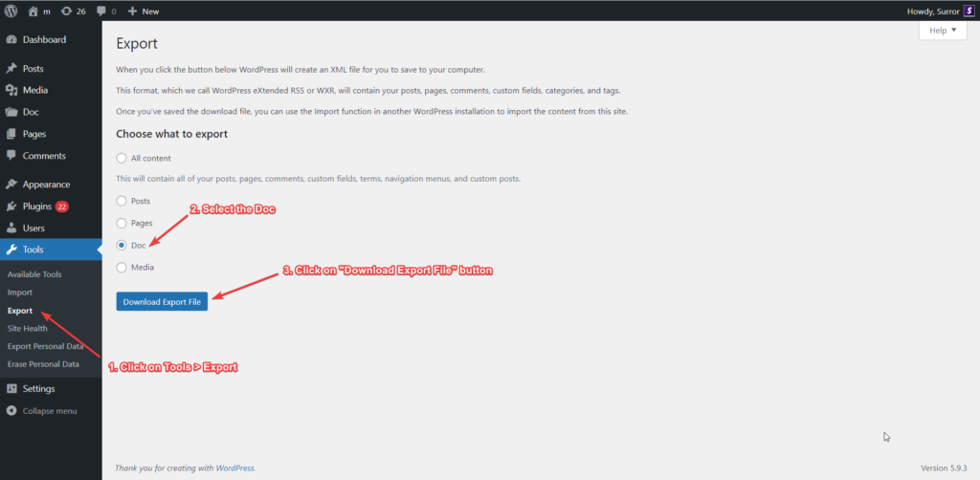Image resolution: width=980 pixels, height=480 pixels.
Task: Open the Export submenu item
Action: [x=20, y=310]
